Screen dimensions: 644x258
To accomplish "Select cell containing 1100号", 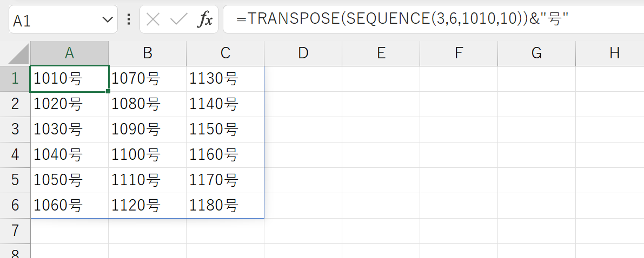I will [148, 154].
